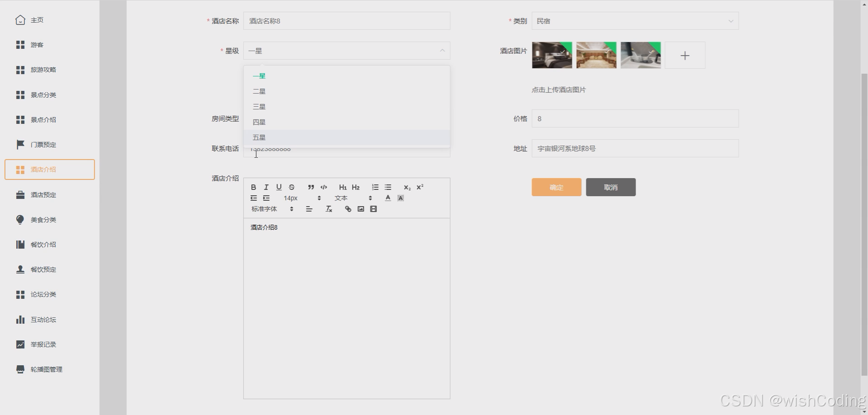Add a new hotel image with plus
Viewport: 868px width, 415px height.
[685, 55]
